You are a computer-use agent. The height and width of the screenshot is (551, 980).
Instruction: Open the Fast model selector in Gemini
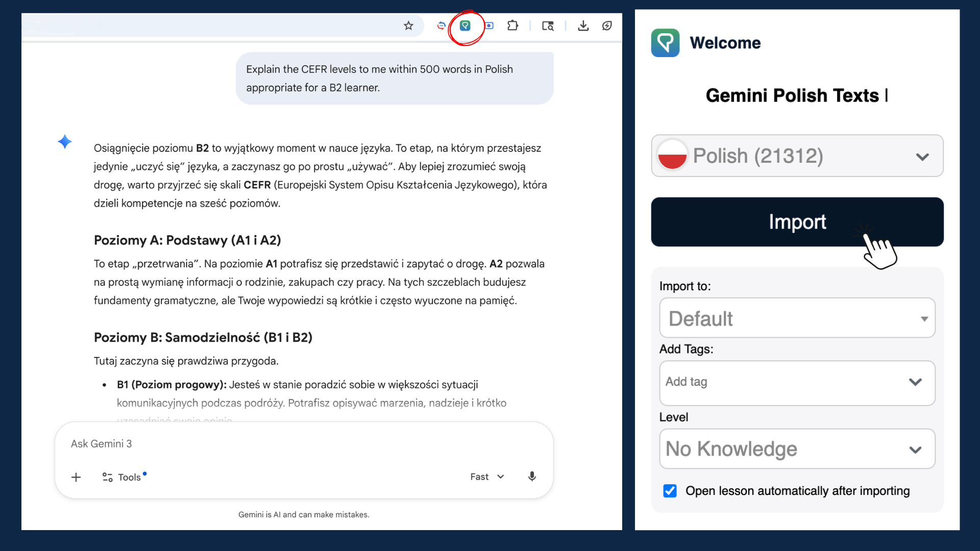[486, 477]
